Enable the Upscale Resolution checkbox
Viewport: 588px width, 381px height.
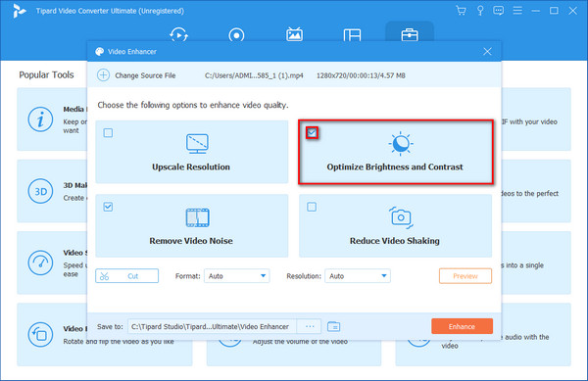[108, 132]
